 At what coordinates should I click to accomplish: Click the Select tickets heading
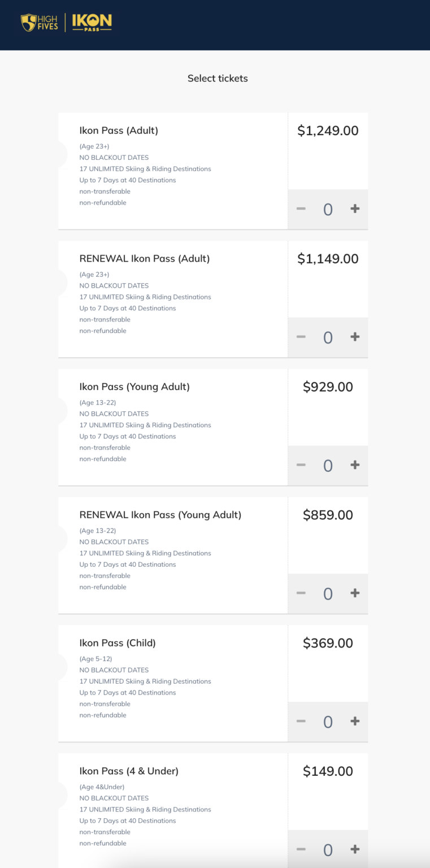click(x=218, y=78)
